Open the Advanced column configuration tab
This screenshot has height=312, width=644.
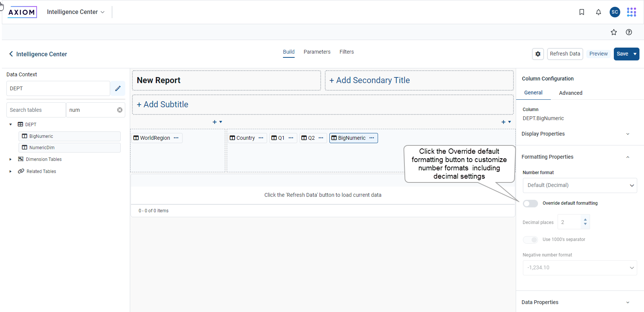pyautogui.click(x=570, y=93)
